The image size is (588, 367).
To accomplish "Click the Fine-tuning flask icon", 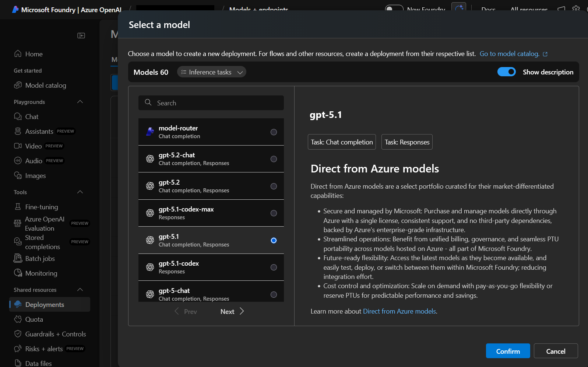I will 18,207.
